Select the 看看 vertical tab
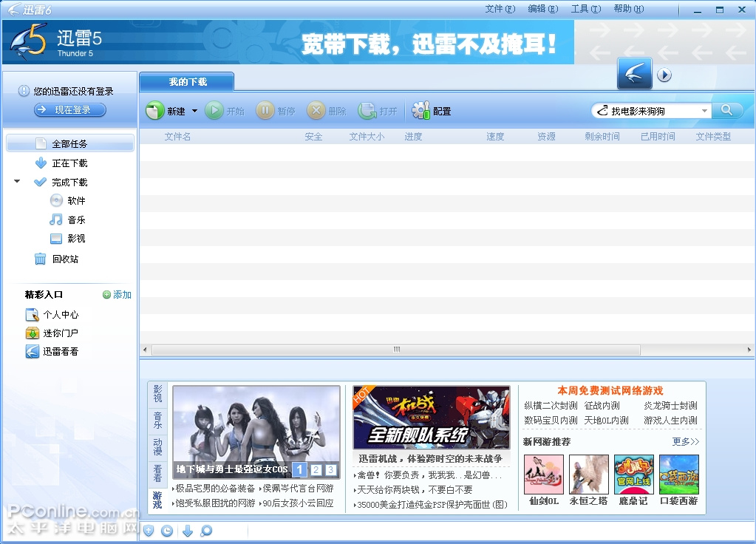This screenshot has width=756, height=544. 157,474
